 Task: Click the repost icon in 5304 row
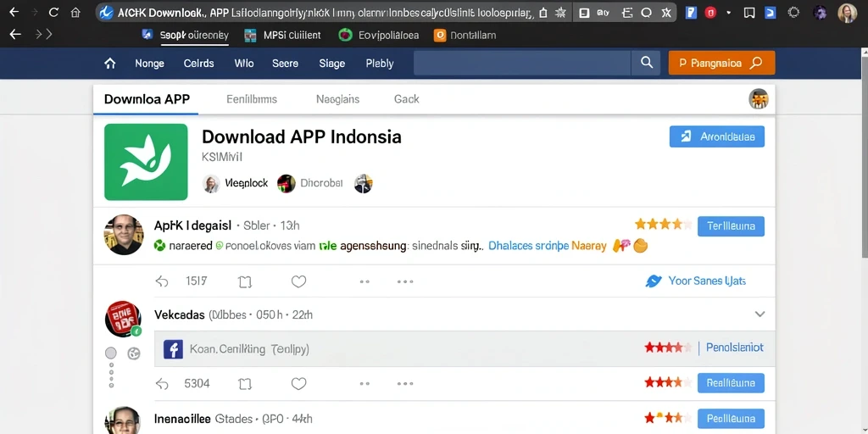click(x=245, y=384)
